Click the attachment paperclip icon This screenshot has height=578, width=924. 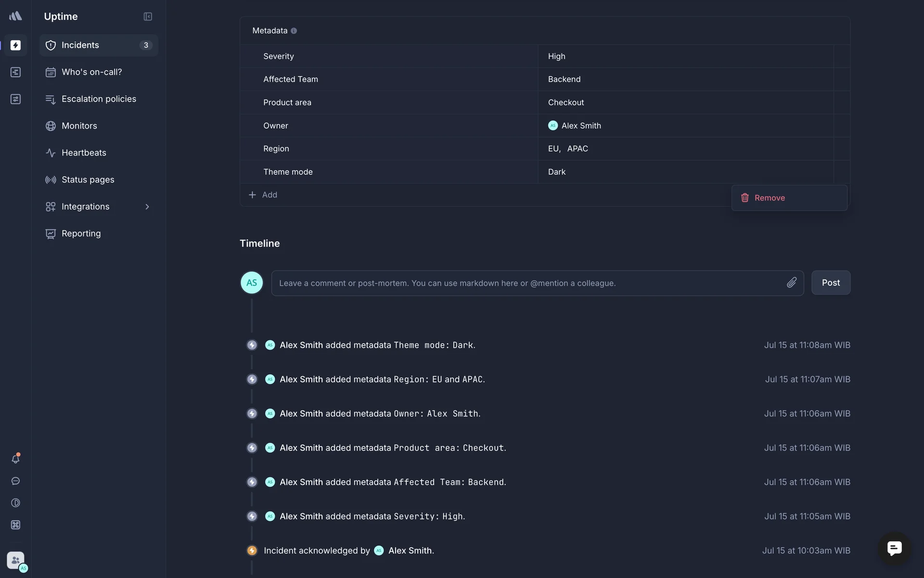[x=792, y=283]
